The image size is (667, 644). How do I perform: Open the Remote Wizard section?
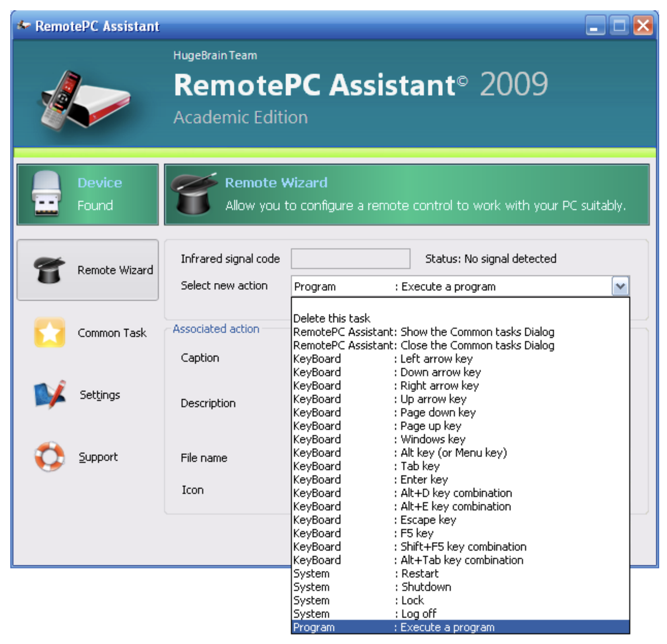pyautogui.click(x=88, y=270)
